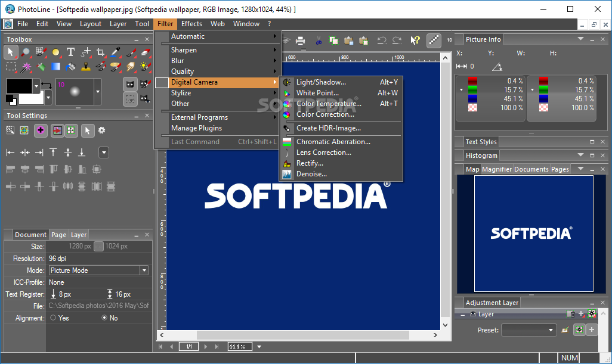Image resolution: width=612 pixels, height=364 pixels.
Task: Click the Undo arrow in toolbar
Action: [382, 41]
